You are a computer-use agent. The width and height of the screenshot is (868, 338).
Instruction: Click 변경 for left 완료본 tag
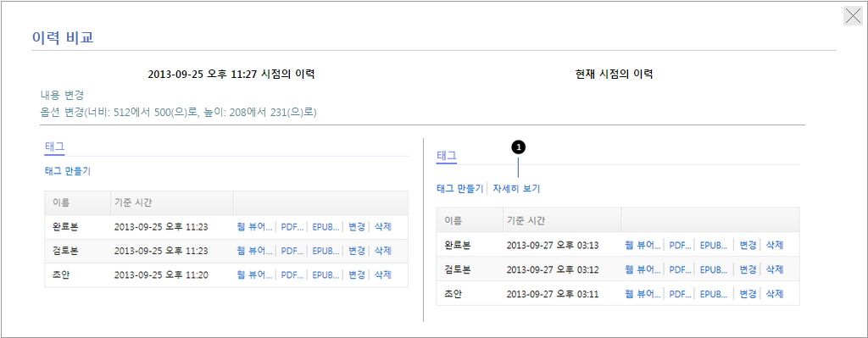coord(357,227)
